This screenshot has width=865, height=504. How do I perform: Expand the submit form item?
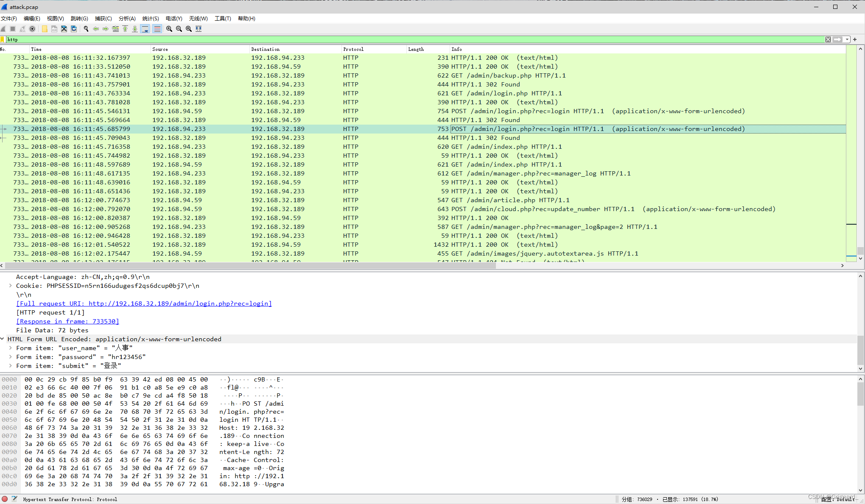[x=11, y=366]
